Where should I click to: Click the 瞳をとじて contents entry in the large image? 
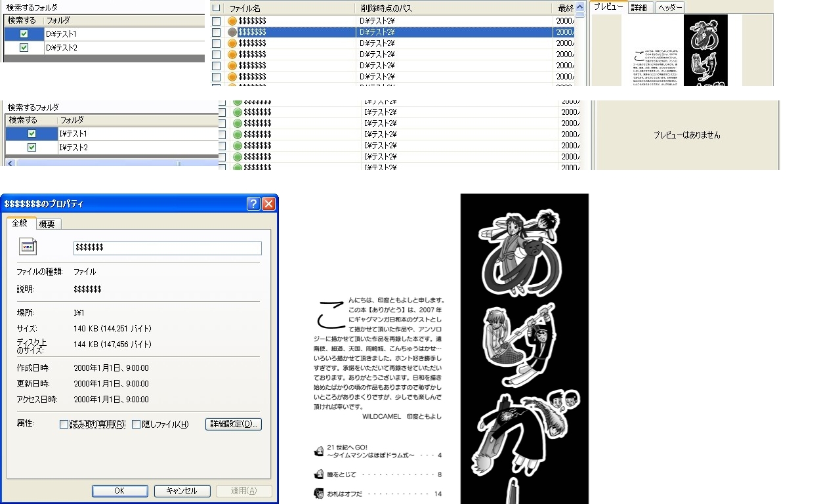(378, 474)
